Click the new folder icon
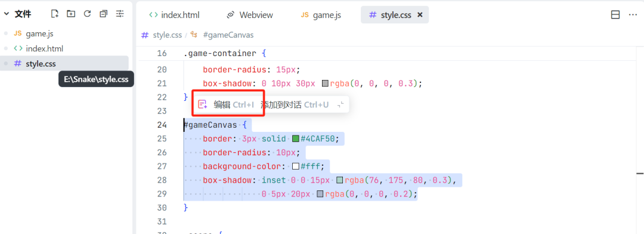 pos(71,14)
